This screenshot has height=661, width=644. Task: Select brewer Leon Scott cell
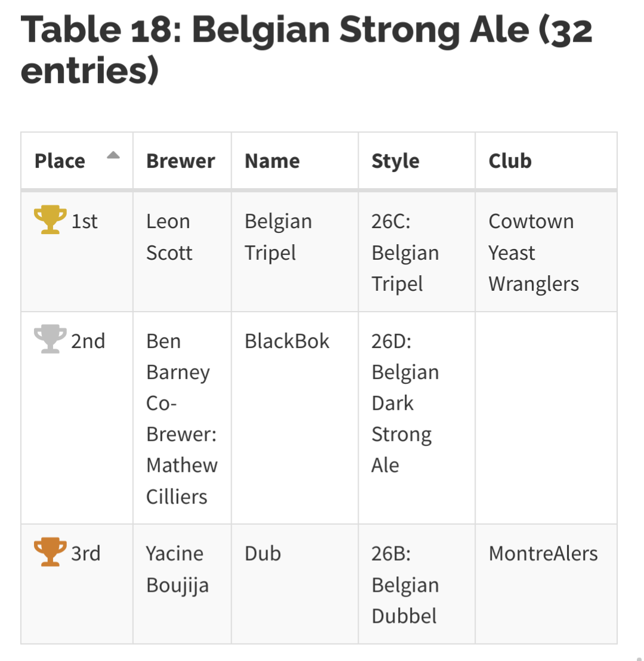pyautogui.click(x=169, y=237)
